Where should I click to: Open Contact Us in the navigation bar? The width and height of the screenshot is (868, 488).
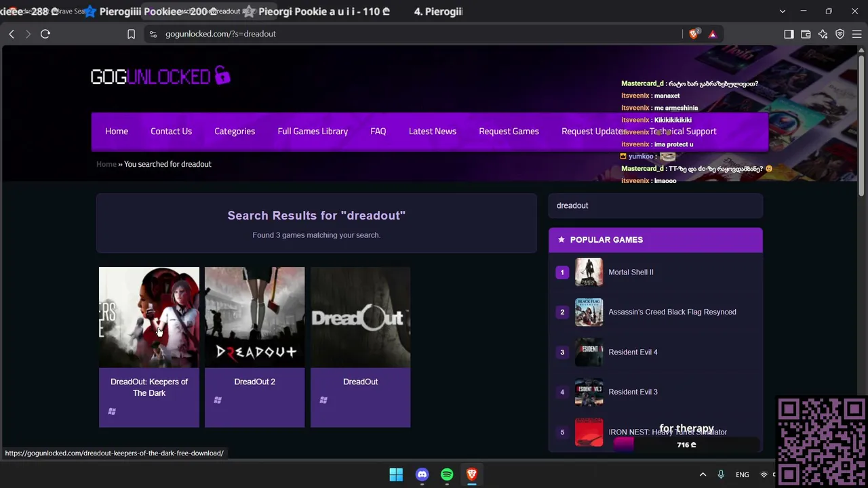[x=171, y=131]
